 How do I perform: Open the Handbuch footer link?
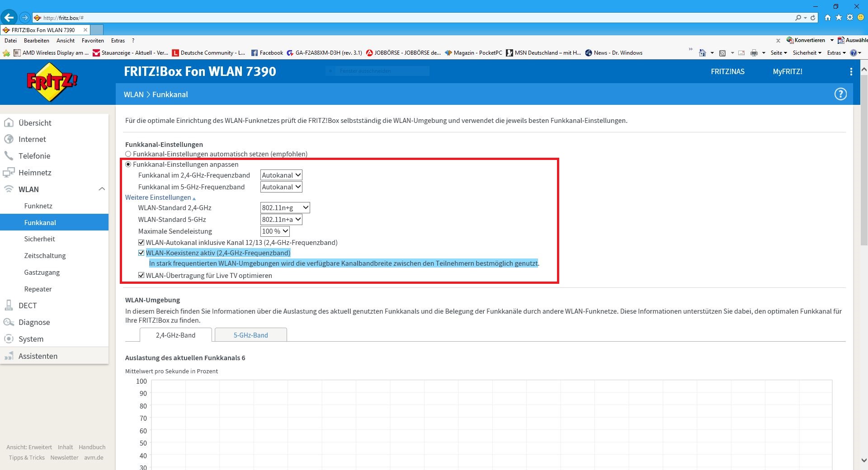pos(92,447)
